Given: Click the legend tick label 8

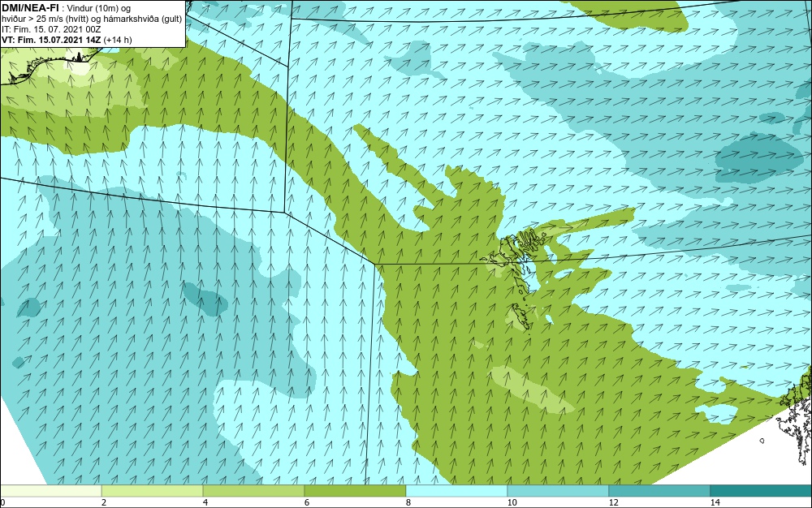Looking at the screenshot, I should [408, 502].
